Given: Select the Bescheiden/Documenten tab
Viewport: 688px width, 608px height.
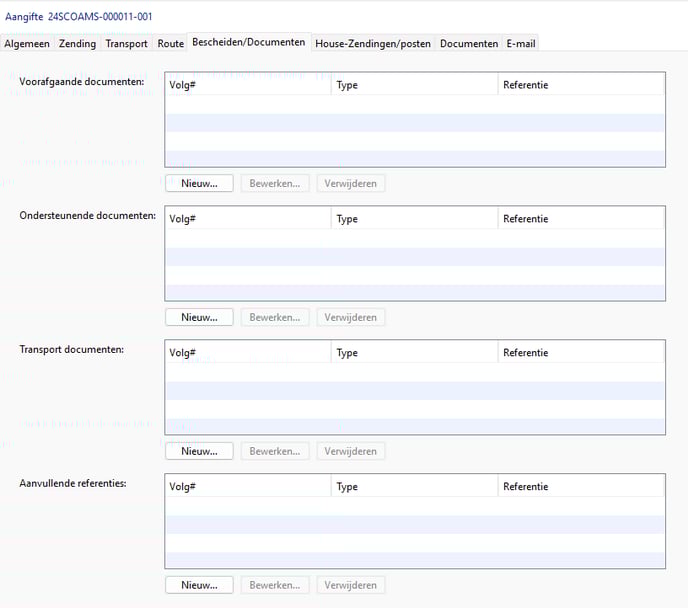Looking at the screenshot, I should point(249,42).
